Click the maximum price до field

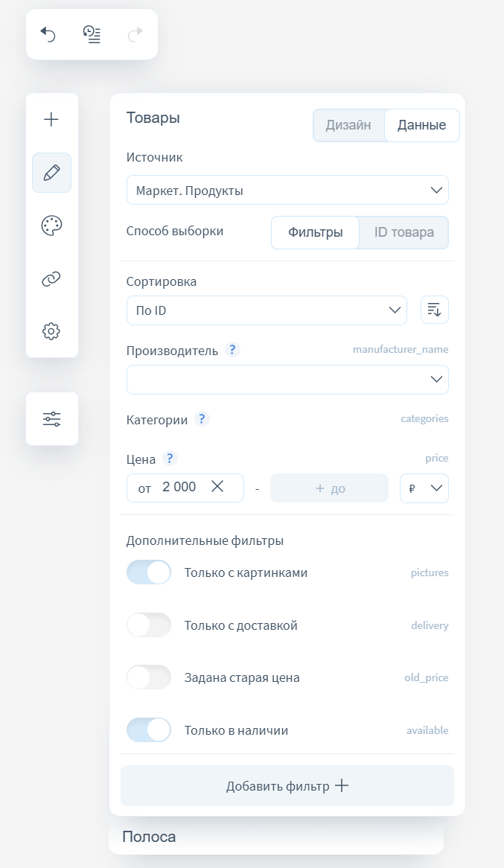click(330, 488)
